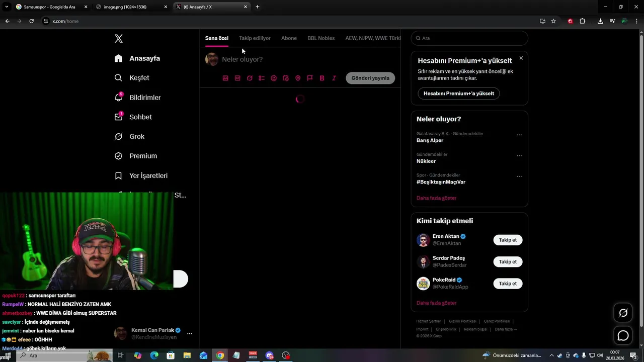Image resolution: width=644 pixels, height=362 pixels.
Task: Open floating Grok button
Action: [x=623, y=313]
